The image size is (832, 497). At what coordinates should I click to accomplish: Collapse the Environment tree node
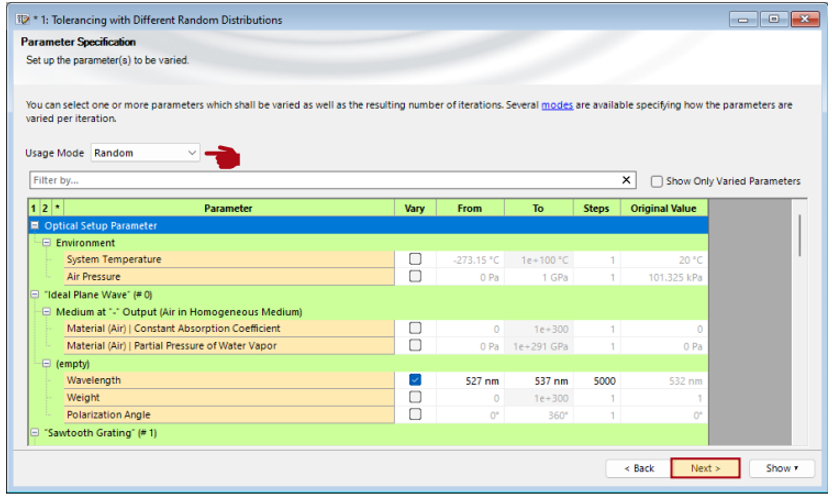click(x=47, y=242)
